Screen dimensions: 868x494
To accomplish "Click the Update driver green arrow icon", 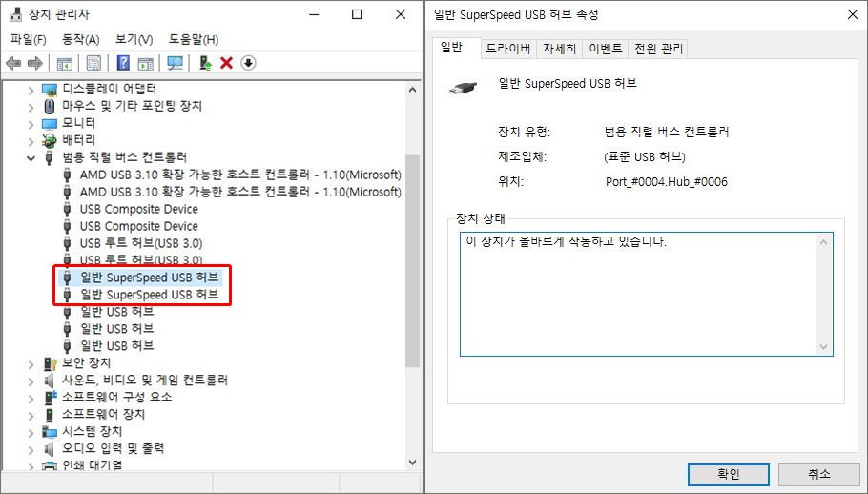I will [205, 63].
